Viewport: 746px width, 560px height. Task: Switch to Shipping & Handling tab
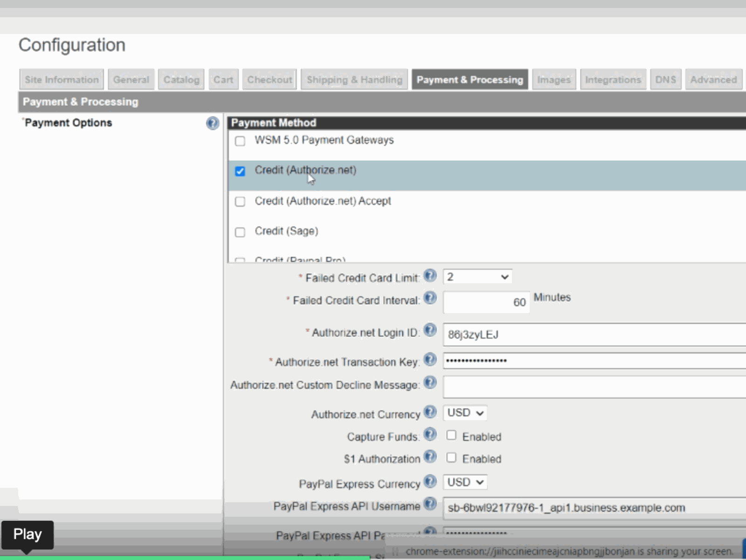point(354,80)
